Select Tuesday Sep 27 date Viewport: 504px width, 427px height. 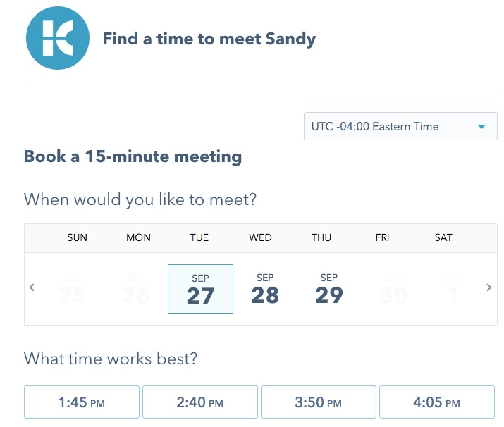pos(200,289)
